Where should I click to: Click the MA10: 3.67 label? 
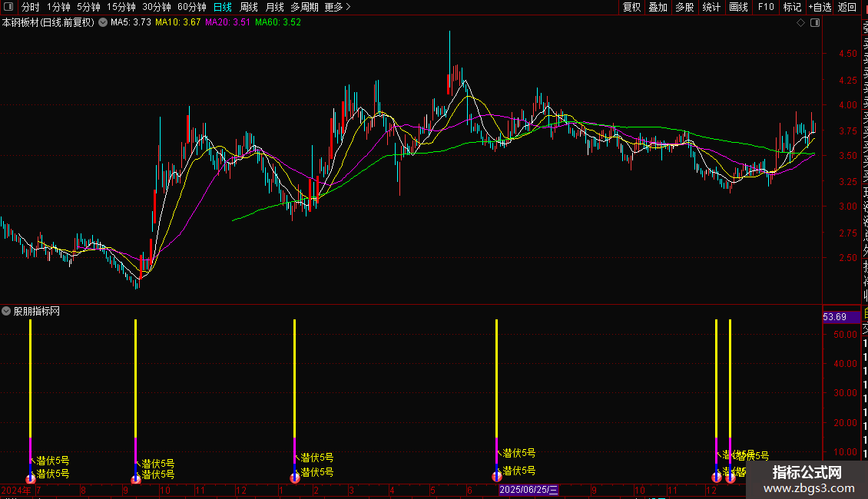[x=177, y=23]
